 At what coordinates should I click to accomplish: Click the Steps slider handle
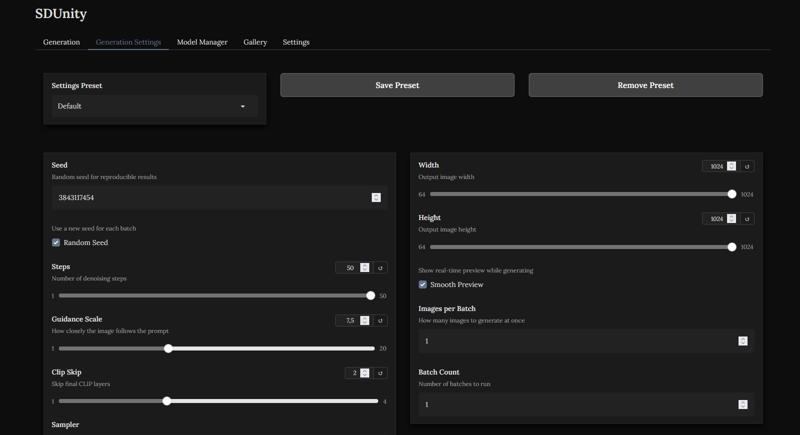coord(371,296)
